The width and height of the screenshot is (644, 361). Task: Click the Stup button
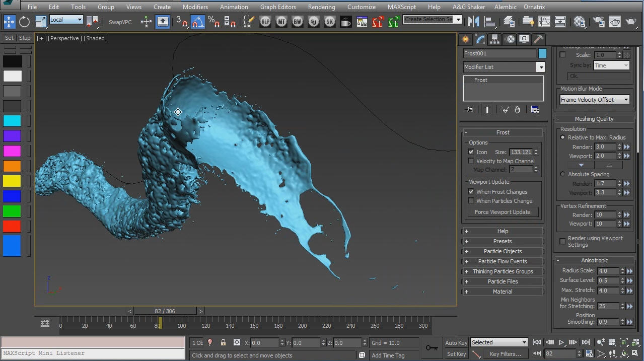point(25,38)
